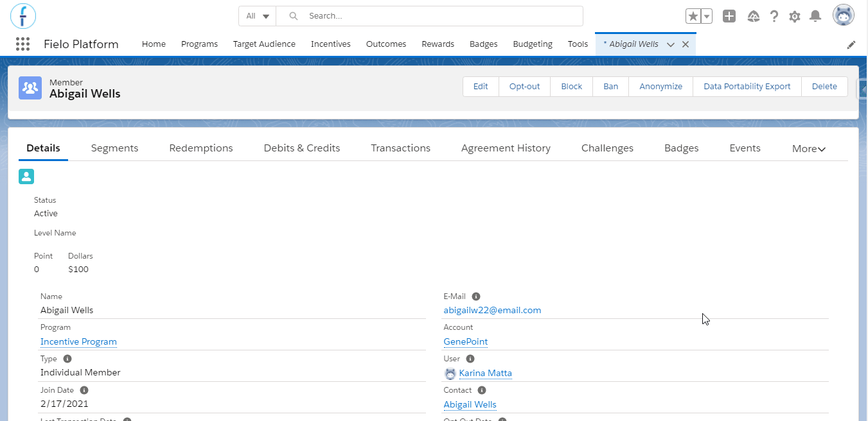This screenshot has height=421, width=868.
Task: Click the Member record people icon
Action: [x=30, y=87]
